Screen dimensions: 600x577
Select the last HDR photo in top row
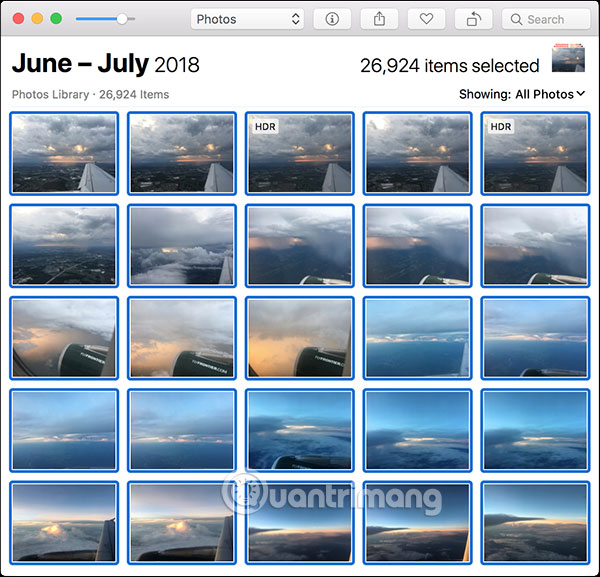pos(535,153)
